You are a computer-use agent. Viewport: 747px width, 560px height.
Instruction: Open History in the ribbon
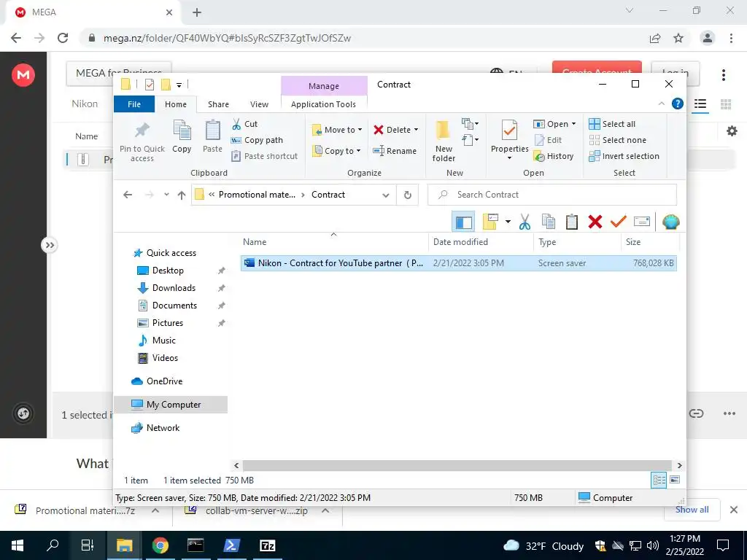click(x=554, y=156)
